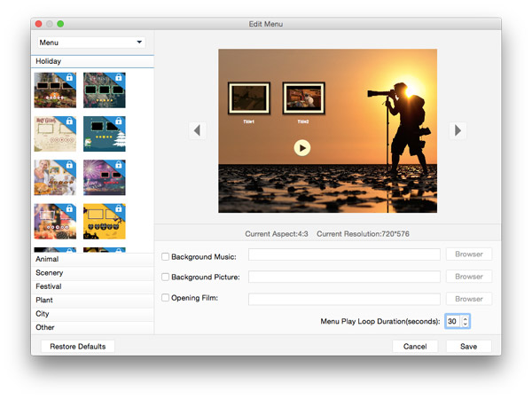532x399 pixels.
Task: Click Browser button for Opening Film
Action: (x=468, y=299)
